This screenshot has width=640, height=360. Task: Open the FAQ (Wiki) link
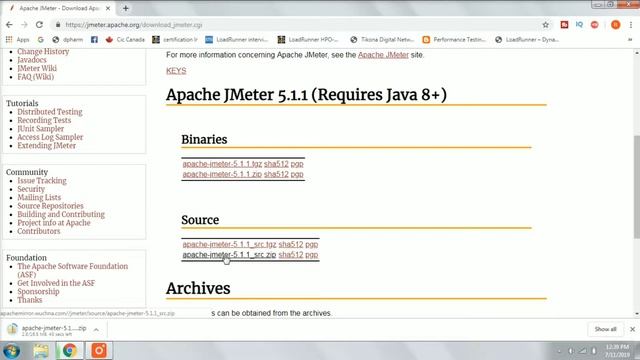click(36, 77)
